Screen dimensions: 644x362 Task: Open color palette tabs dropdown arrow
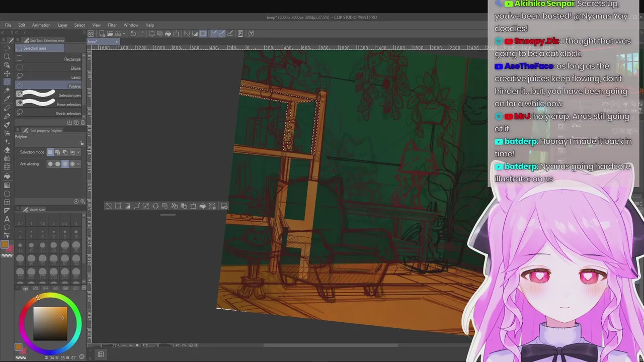[x=84, y=288]
